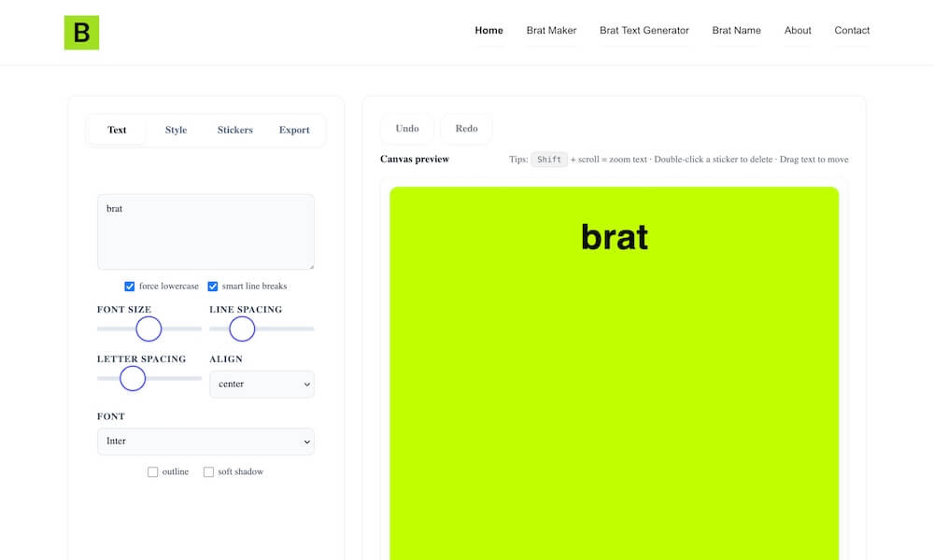The width and height of the screenshot is (934, 560).
Task: Click the Letter Spacing slider handle
Action: [131, 378]
